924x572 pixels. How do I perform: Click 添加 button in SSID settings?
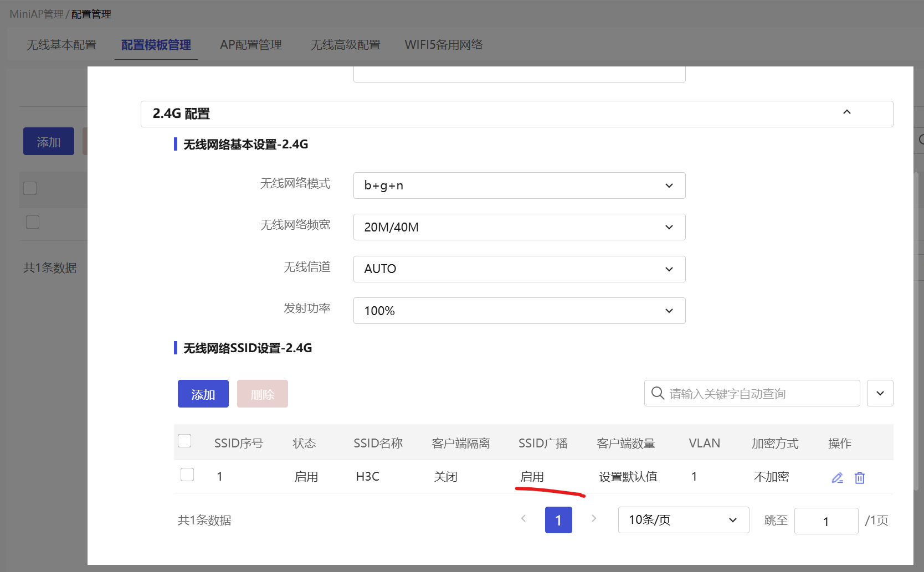coord(203,394)
